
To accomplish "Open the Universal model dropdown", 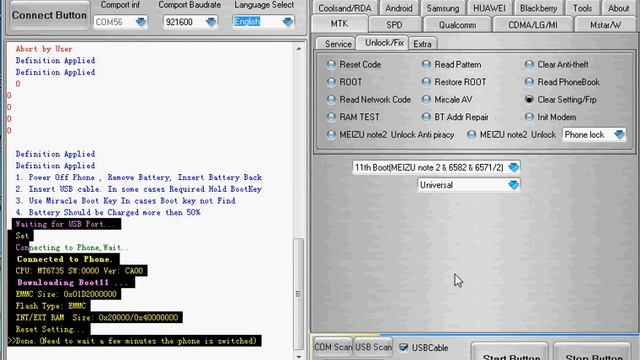I will [469, 185].
